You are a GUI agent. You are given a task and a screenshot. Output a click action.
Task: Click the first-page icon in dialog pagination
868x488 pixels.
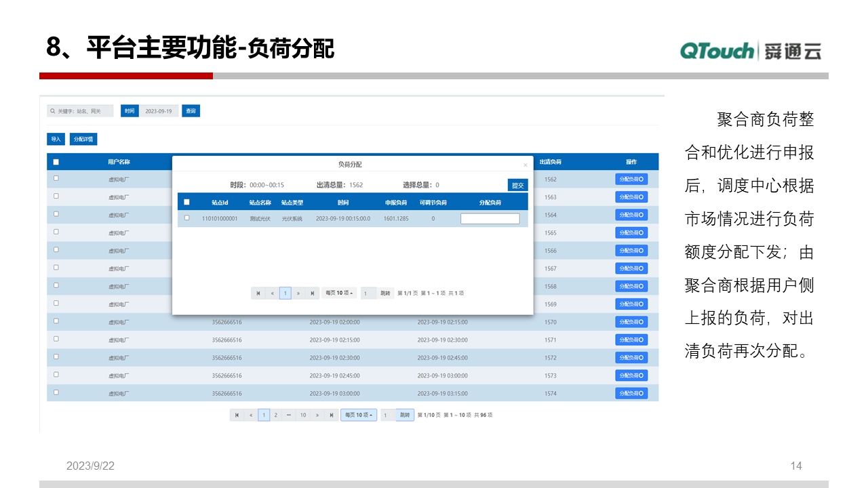(x=259, y=293)
